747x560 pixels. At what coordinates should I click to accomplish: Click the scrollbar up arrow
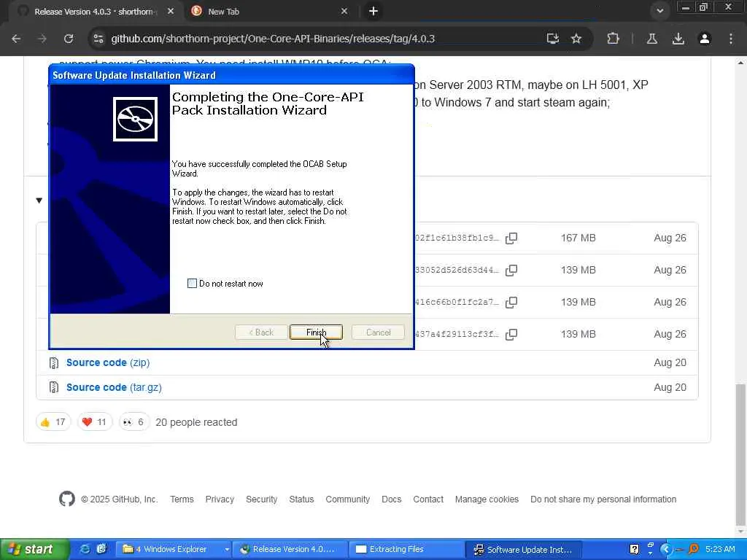[x=741, y=62]
